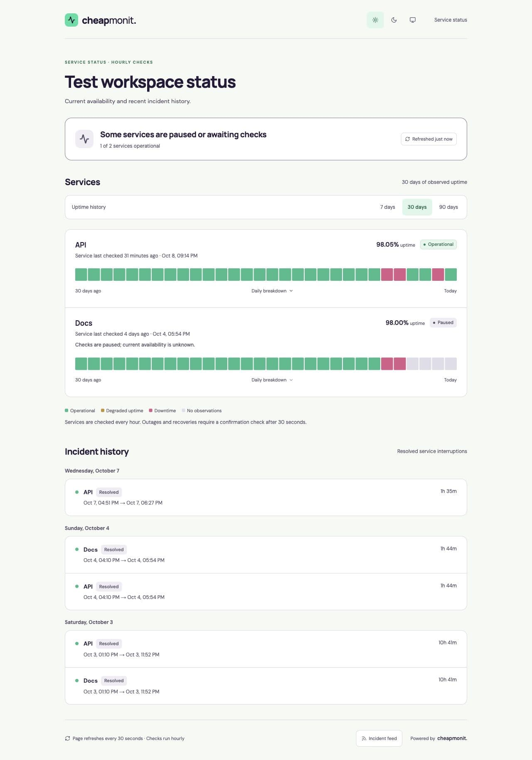This screenshot has width=532, height=760.
Task: Open the Oct 3 API resolved incident
Action: coord(266,649)
